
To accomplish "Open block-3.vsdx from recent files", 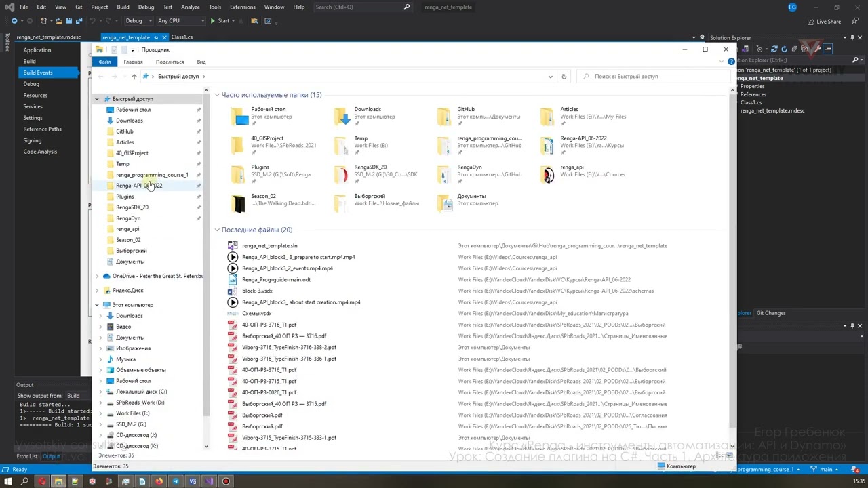I will [x=256, y=291].
